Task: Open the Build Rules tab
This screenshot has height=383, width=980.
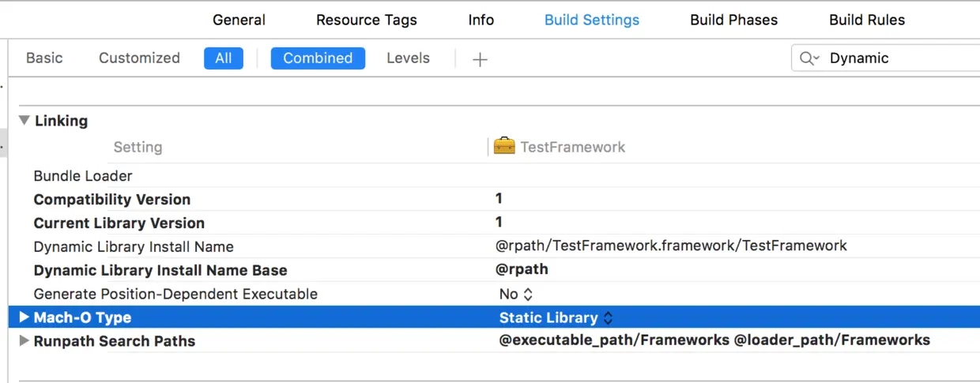Action: point(867,20)
